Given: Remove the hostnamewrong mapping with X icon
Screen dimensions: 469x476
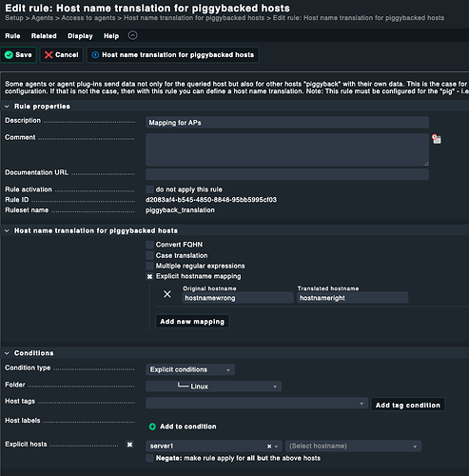Looking at the screenshot, I should click(x=167, y=294).
